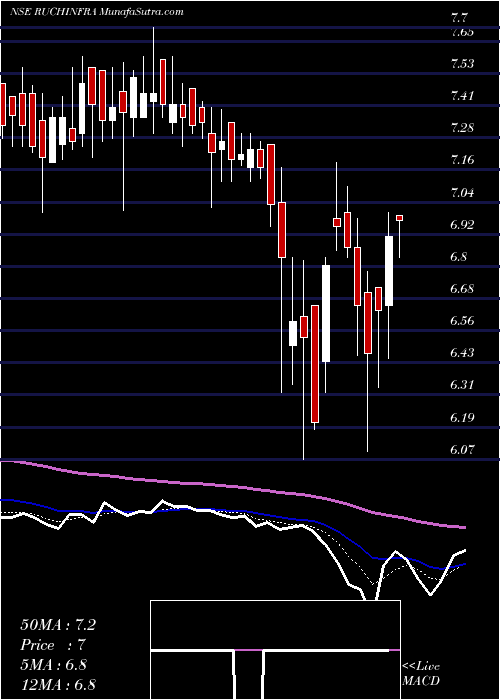500x700 pixels.
Task: Click the 6.8 price axis label
Action: pyautogui.click(x=459, y=257)
